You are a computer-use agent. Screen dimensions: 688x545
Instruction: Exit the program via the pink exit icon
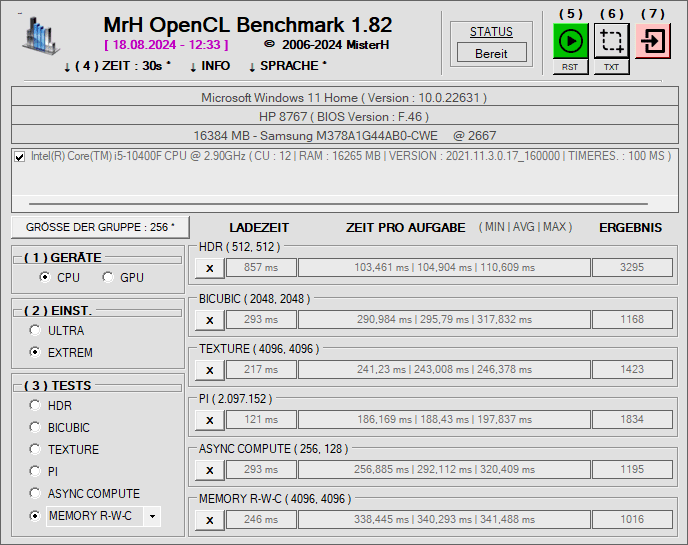click(x=653, y=41)
